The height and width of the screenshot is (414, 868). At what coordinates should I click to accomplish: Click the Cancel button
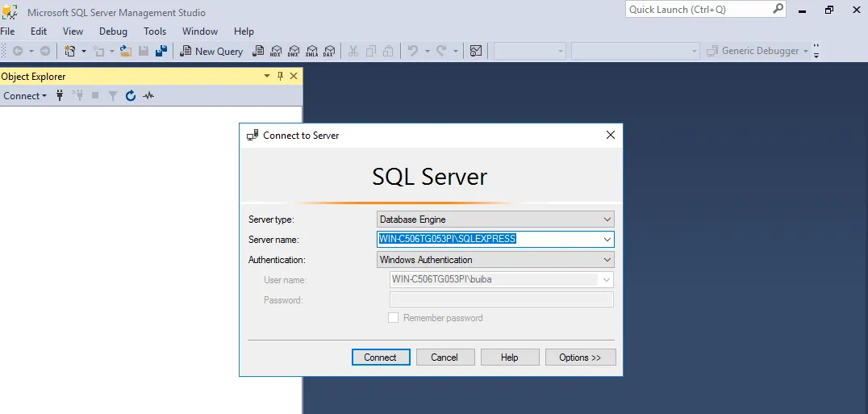(x=445, y=358)
